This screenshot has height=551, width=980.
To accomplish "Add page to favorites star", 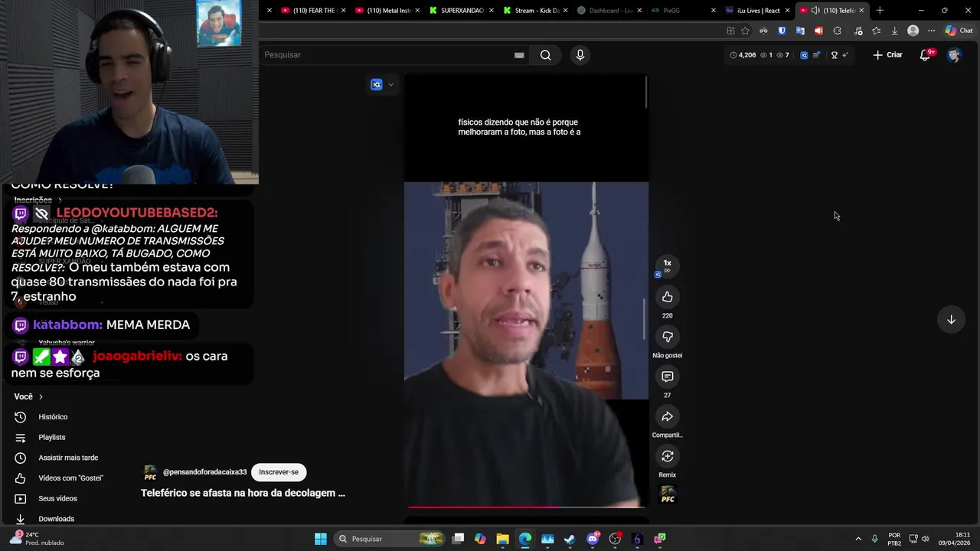I will 745,31.
